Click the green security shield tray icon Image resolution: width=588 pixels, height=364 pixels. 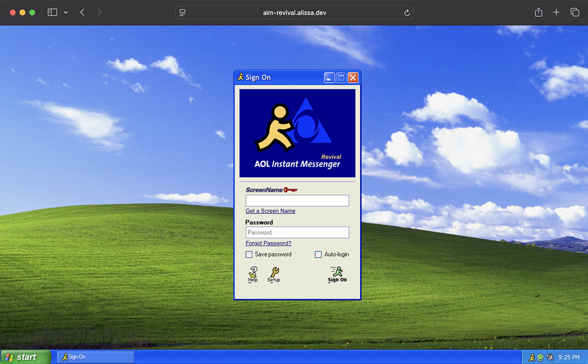tap(540, 357)
